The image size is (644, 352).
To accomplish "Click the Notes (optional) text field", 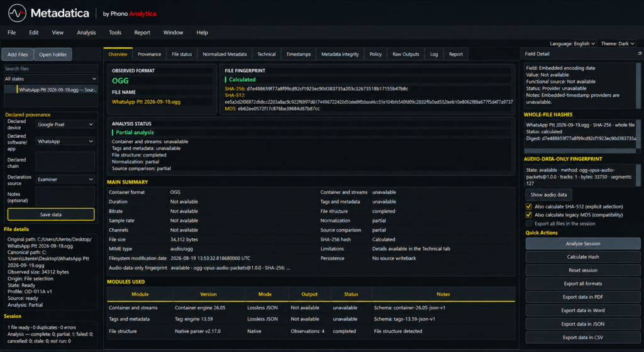I will click(x=65, y=196).
